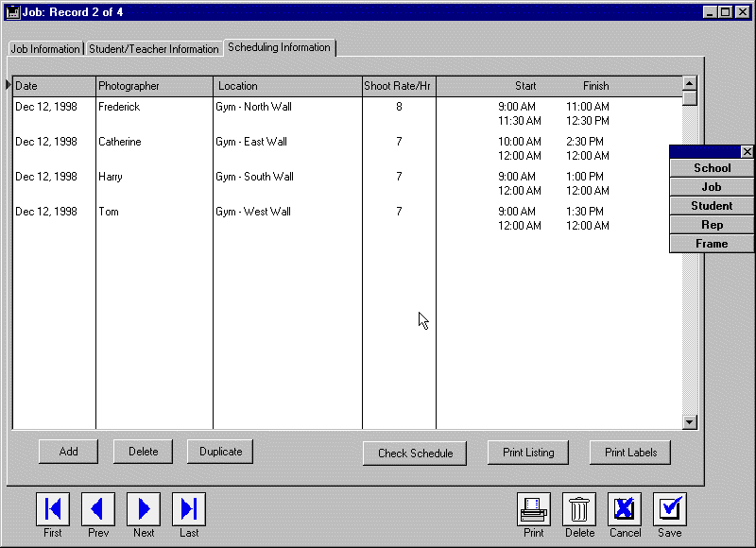
Task: Open Job from the floating palette
Action: pyautogui.click(x=713, y=187)
